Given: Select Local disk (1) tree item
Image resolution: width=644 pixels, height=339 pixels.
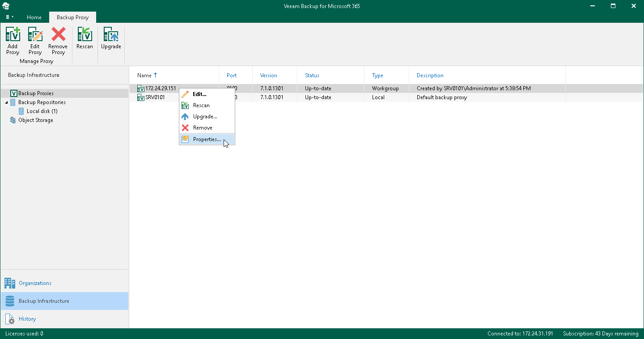Looking at the screenshot, I should [x=42, y=111].
